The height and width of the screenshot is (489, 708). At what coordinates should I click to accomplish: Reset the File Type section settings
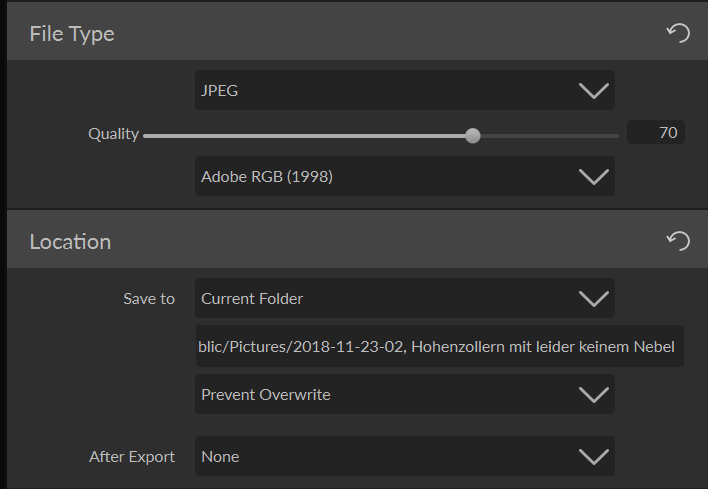tap(678, 33)
